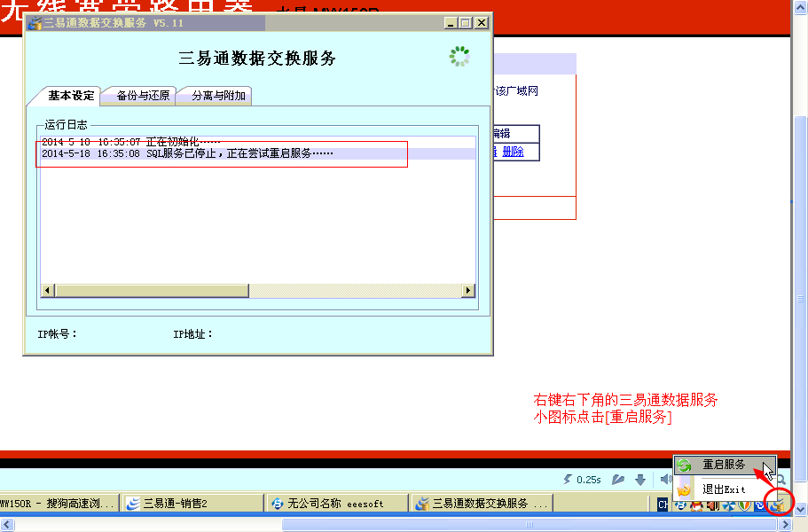Open 三易通-销售2 taskbar button
The height and width of the screenshot is (532, 808).
point(192,503)
